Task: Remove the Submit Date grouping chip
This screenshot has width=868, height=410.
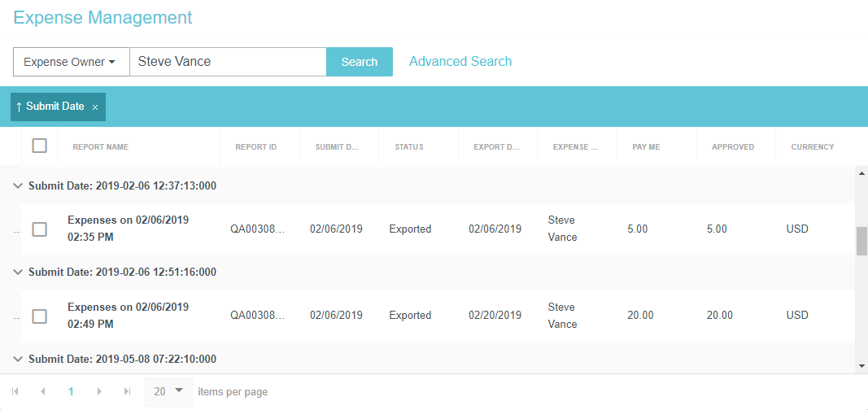Action: pyautogui.click(x=95, y=107)
